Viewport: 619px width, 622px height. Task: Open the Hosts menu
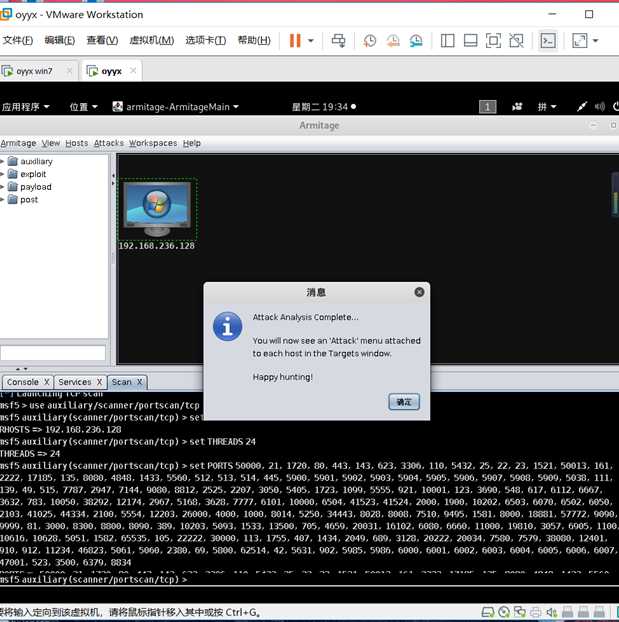click(77, 143)
